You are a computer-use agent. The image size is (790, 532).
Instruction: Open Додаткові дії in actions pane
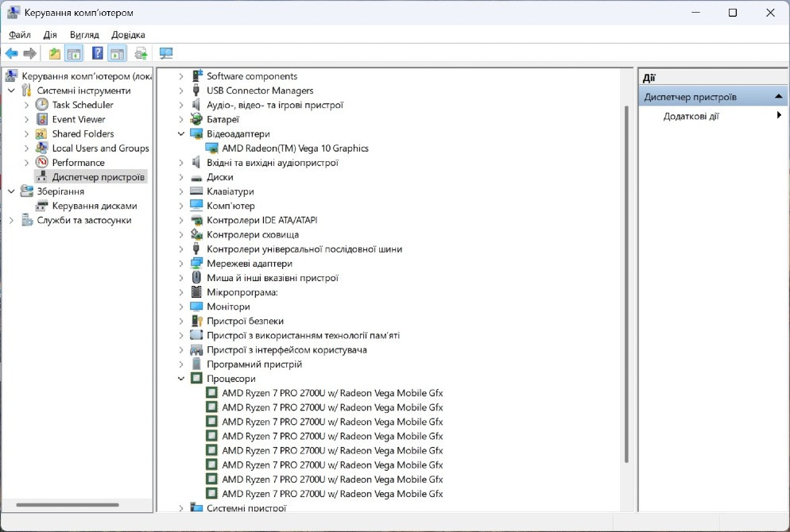(691, 116)
